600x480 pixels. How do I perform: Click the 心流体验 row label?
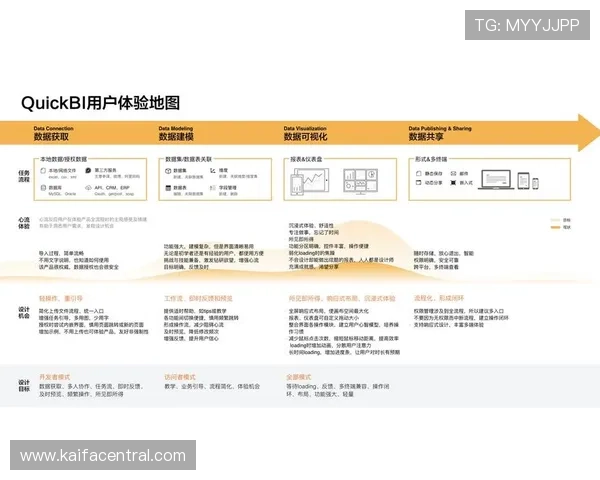pos(24,223)
